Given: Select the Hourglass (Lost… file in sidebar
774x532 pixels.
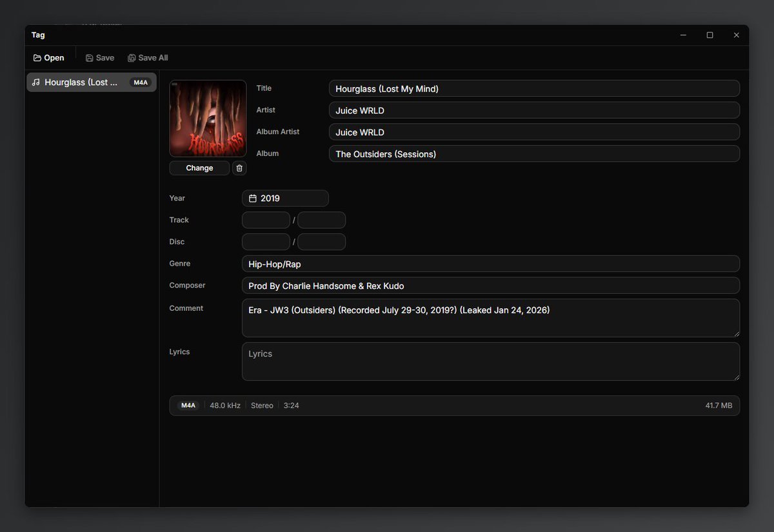Looking at the screenshot, I should pyautogui.click(x=92, y=83).
